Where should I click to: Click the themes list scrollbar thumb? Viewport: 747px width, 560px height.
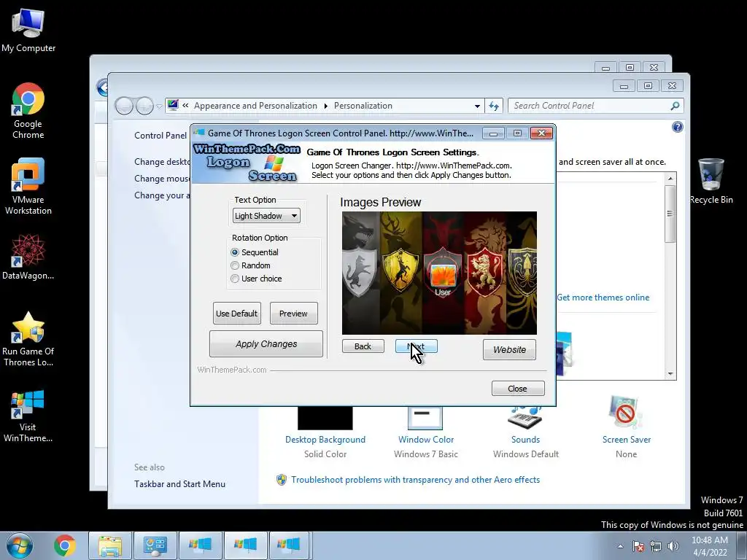coord(670,214)
